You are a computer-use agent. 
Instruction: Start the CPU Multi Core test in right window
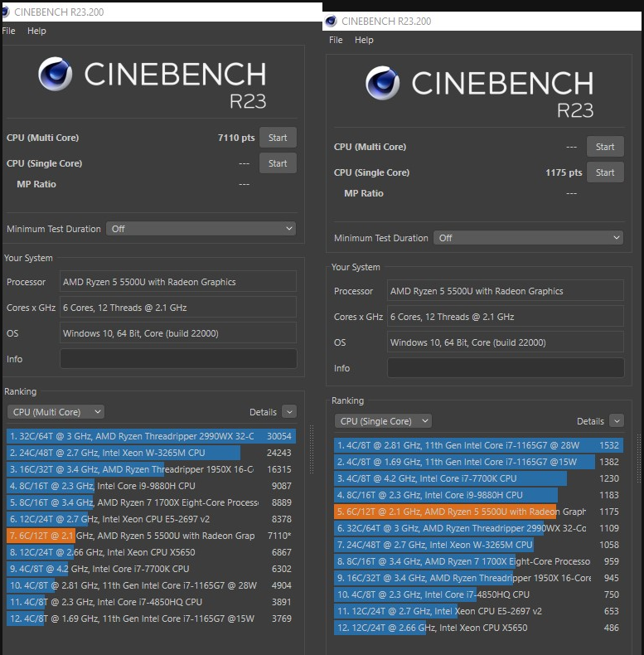pos(605,147)
